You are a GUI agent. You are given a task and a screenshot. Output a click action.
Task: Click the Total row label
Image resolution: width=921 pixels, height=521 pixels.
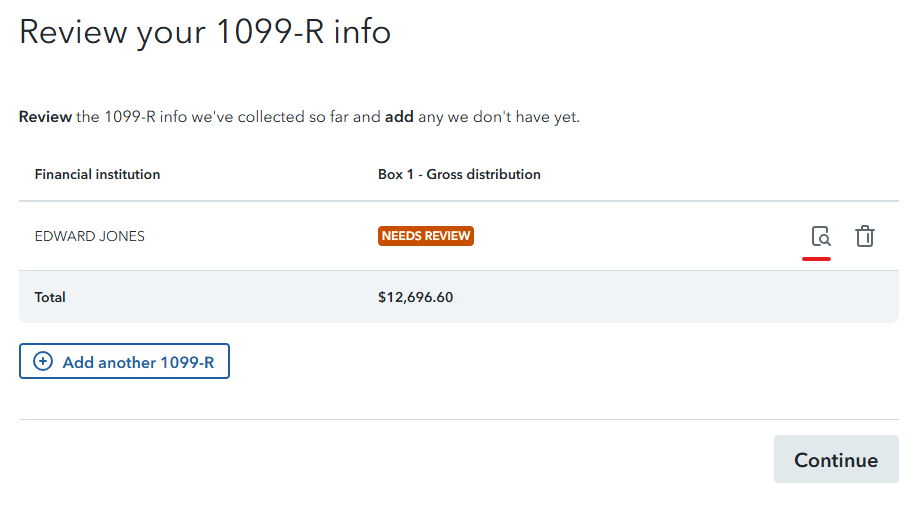point(50,297)
